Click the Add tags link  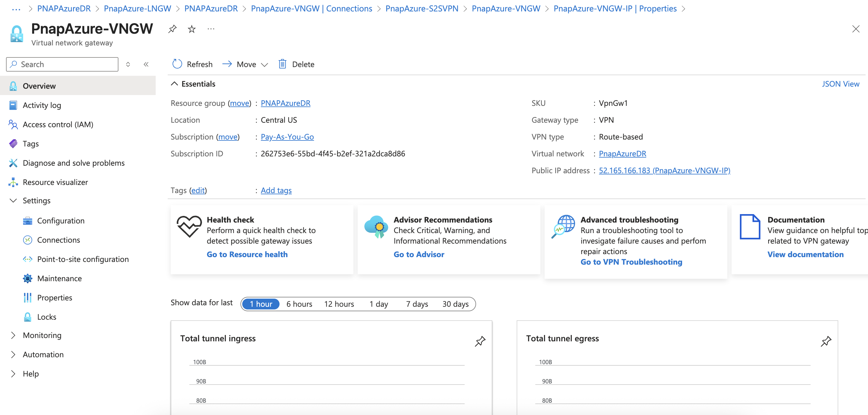point(276,190)
